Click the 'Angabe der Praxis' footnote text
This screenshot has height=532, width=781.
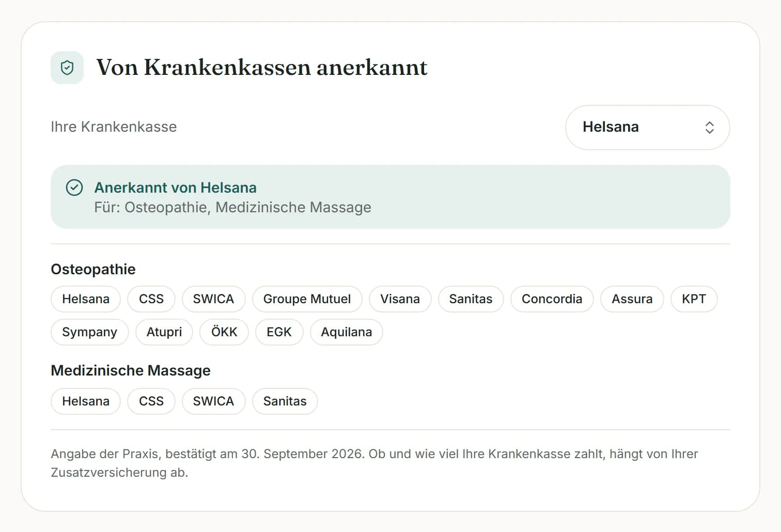click(x=374, y=463)
